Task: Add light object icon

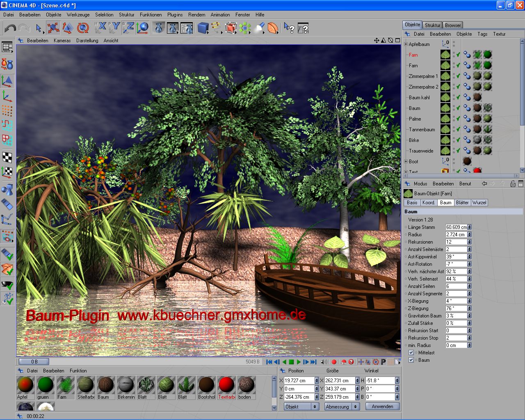Action: [259, 28]
